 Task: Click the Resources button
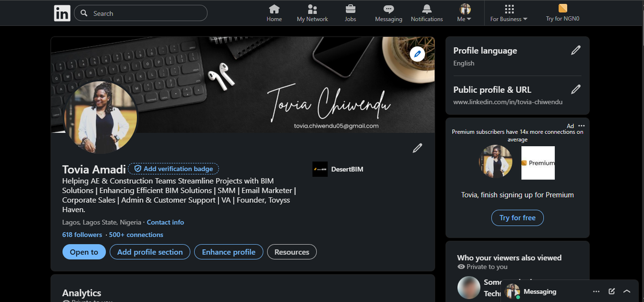tap(292, 252)
